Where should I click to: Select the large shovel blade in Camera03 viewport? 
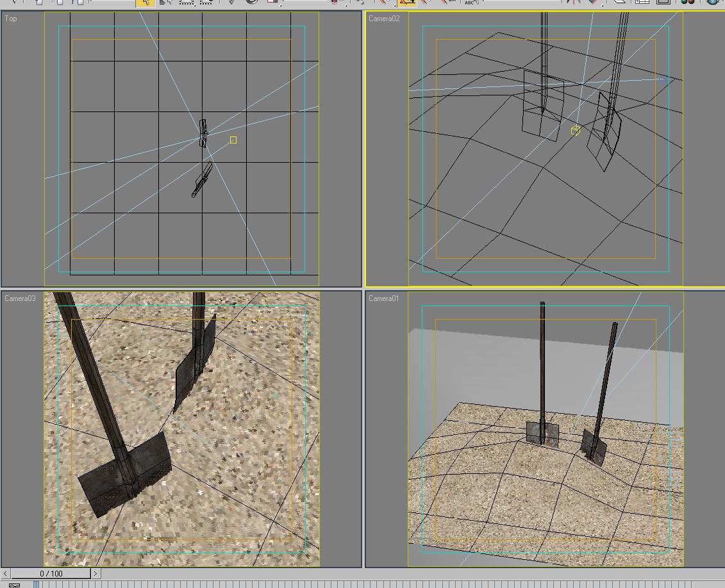(125, 476)
